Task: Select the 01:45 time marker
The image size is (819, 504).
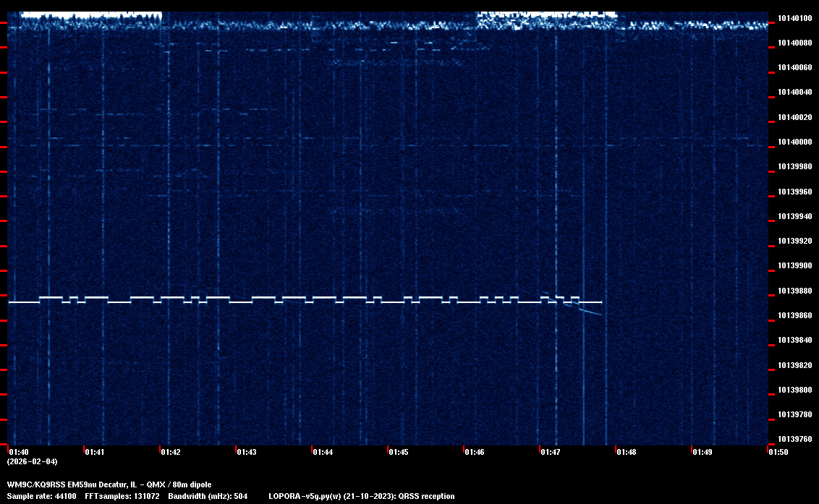Action: pyautogui.click(x=398, y=452)
